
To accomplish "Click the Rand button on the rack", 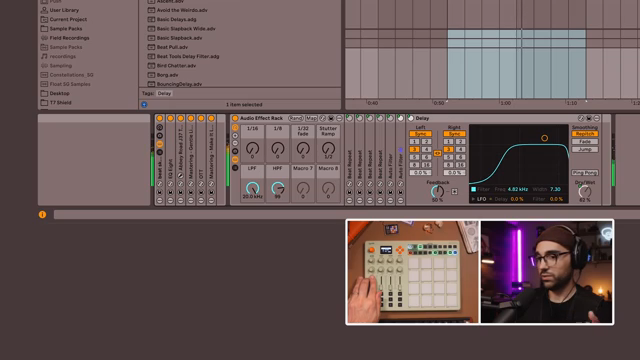I will click(296, 118).
